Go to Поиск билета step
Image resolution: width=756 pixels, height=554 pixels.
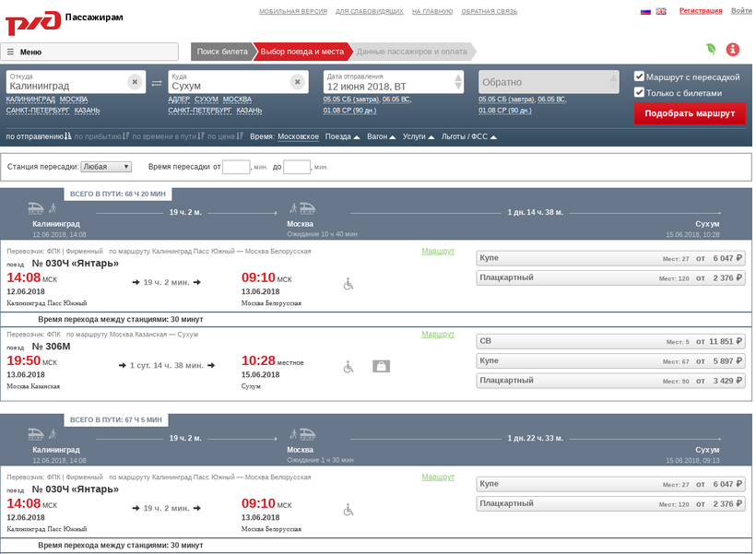[x=222, y=52]
